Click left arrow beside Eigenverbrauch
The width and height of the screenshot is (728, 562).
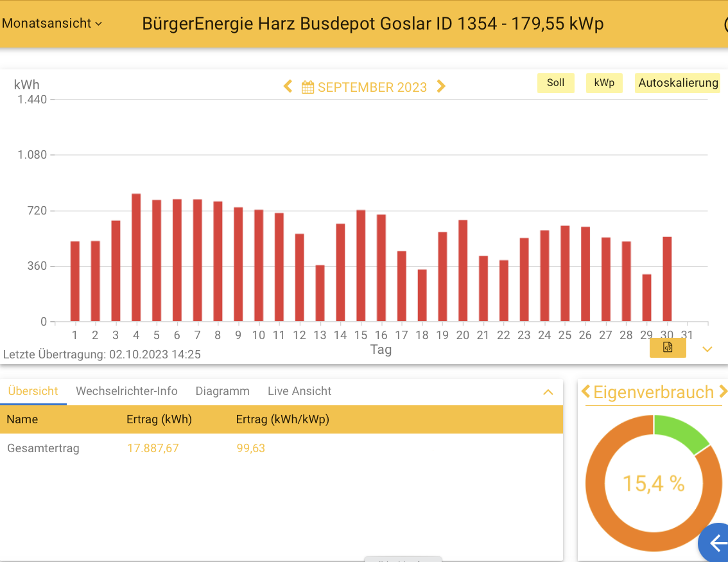585,392
